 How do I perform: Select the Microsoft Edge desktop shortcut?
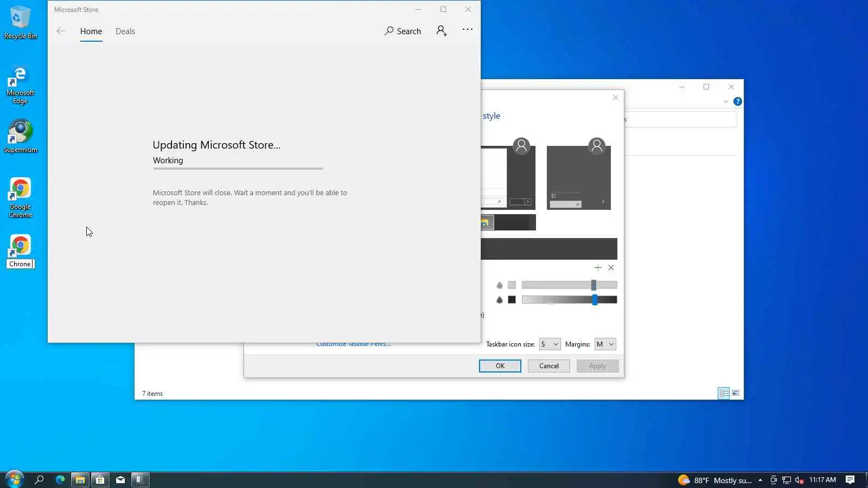pos(20,85)
